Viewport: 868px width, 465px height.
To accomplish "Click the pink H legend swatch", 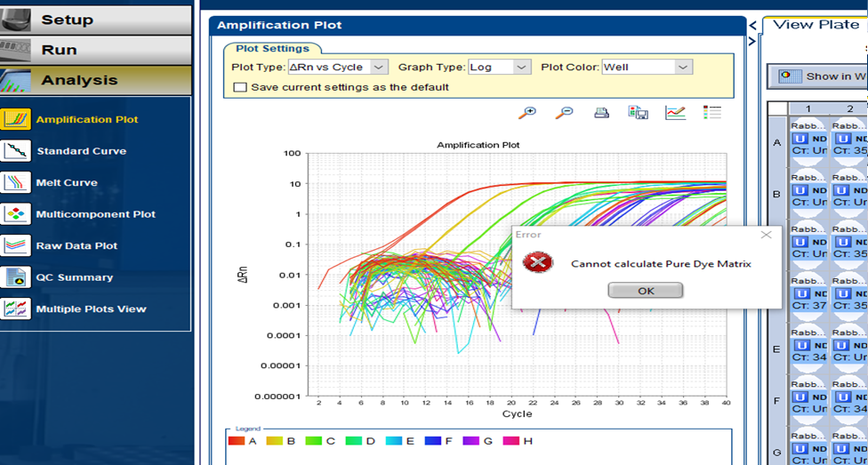I will [511, 441].
